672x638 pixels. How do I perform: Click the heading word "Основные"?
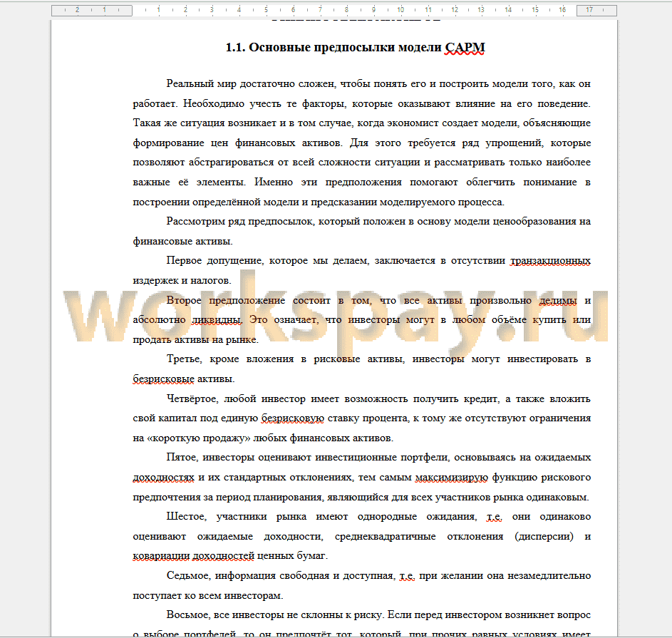tap(279, 47)
